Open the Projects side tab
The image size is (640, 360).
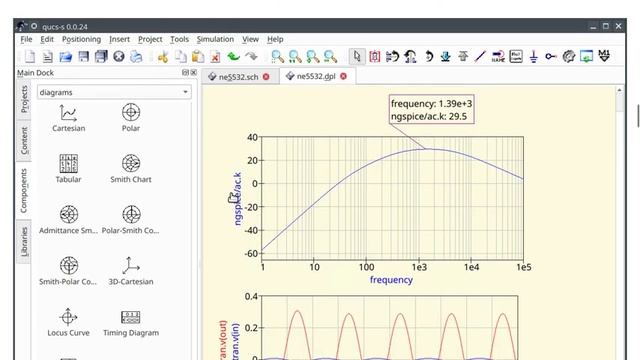click(24, 99)
